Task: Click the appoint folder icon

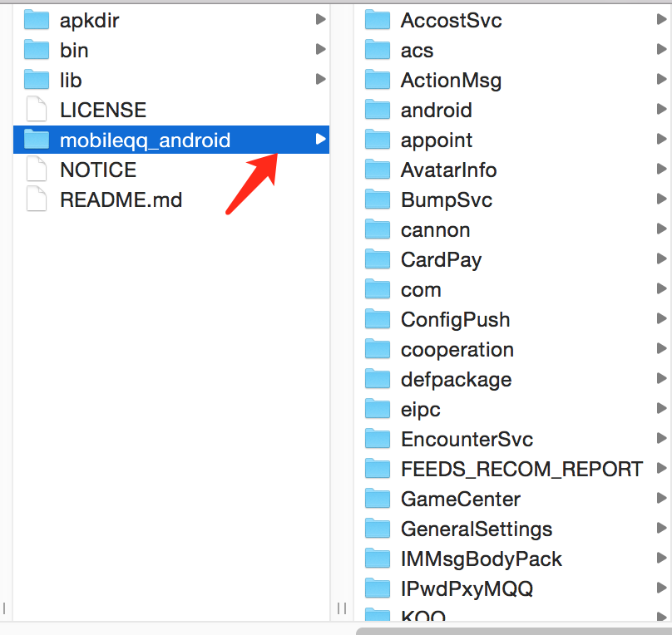Action: click(x=378, y=140)
